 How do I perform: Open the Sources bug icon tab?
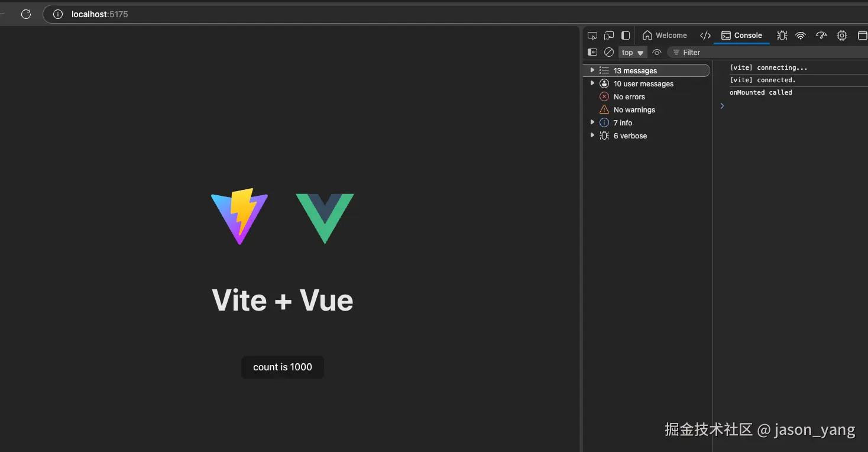[782, 35]
